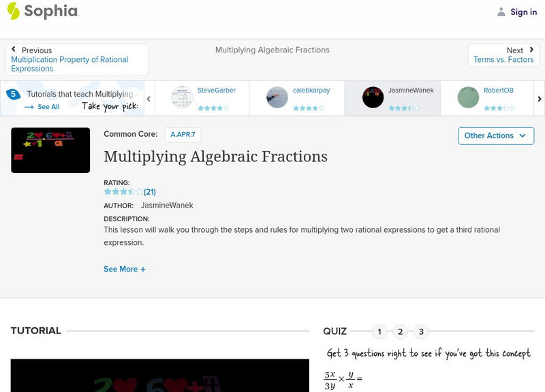Go to Previous lesson link
The height and width of the screenshot is (392, 545).
pos(76,60)
